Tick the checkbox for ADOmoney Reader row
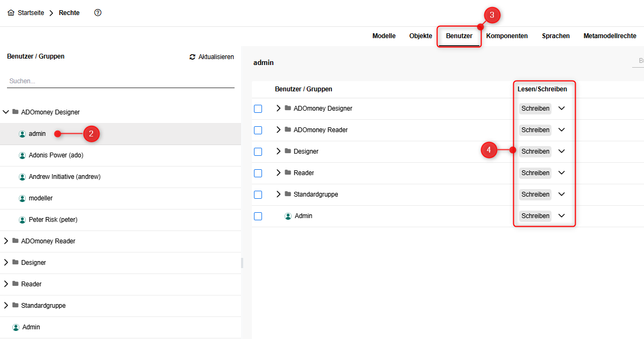The height and width of the screenshot is (339, 644). coord(258,131)
